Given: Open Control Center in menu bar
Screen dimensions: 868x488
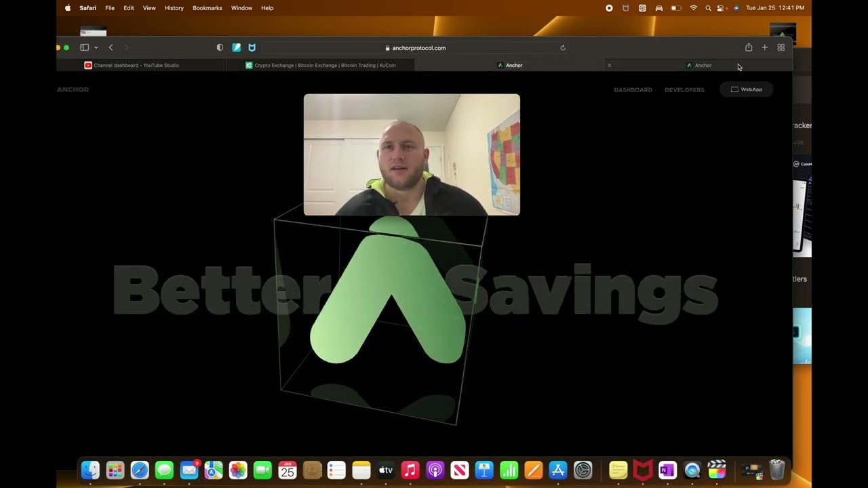Looking at the screenshot, I should click(x=722, y=8).
